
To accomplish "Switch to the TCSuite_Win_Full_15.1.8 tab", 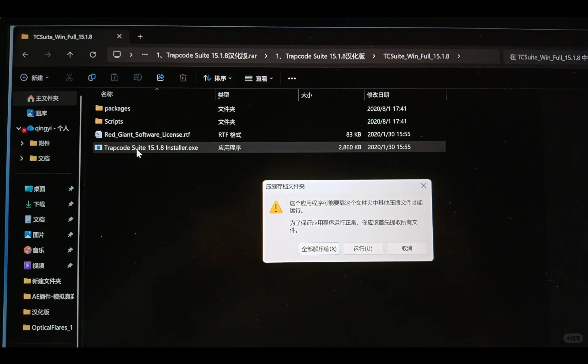I will [63, 36].
